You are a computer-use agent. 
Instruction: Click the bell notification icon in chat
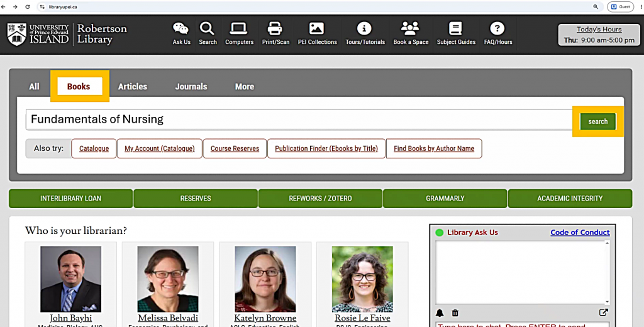(440, 313)
